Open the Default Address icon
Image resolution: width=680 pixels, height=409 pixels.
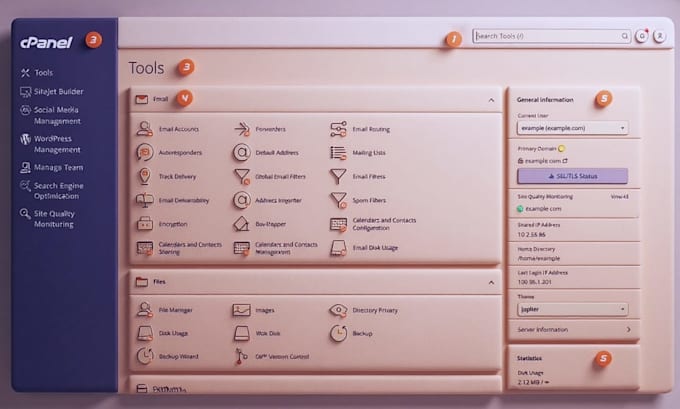pyautogui.click(x=242, y=152)
